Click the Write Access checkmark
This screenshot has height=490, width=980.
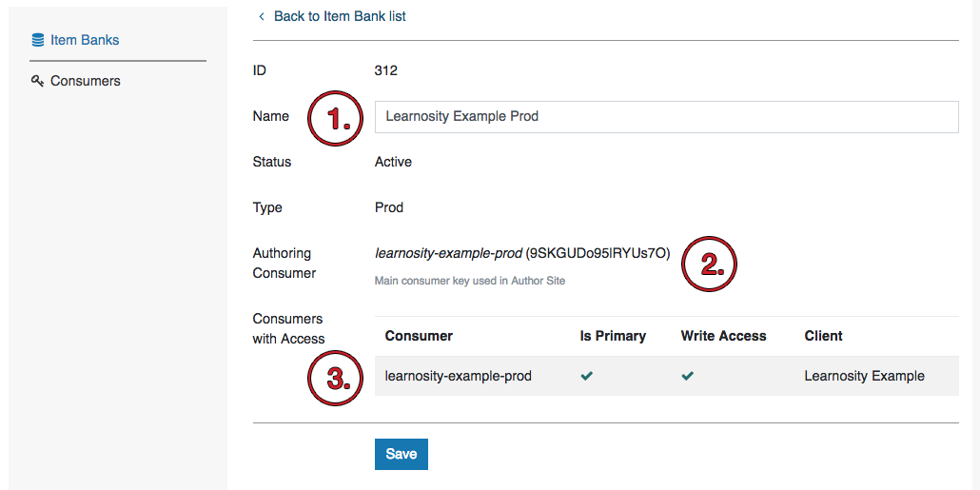point(688,376)
